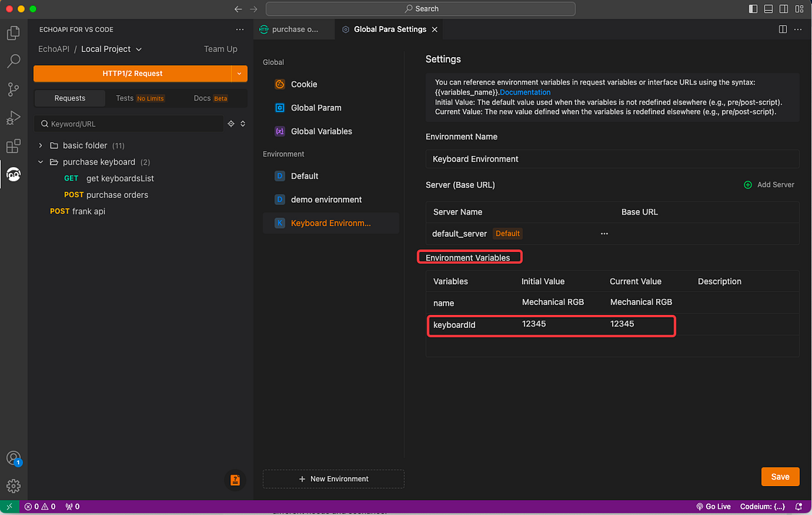The width and height of the screenshot is (812, 515).
Task: Select the purchase o... editor tab
Action: click(x=293, y=30)
